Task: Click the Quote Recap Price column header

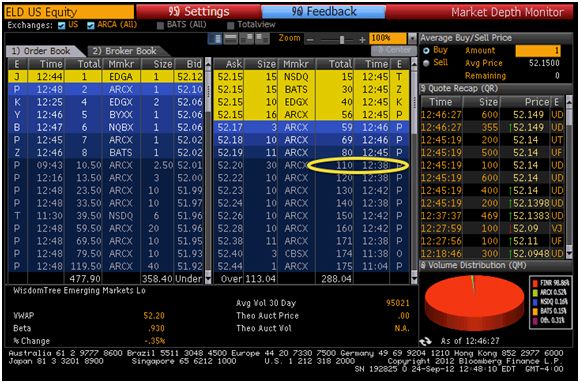Action: click(525, 102)
